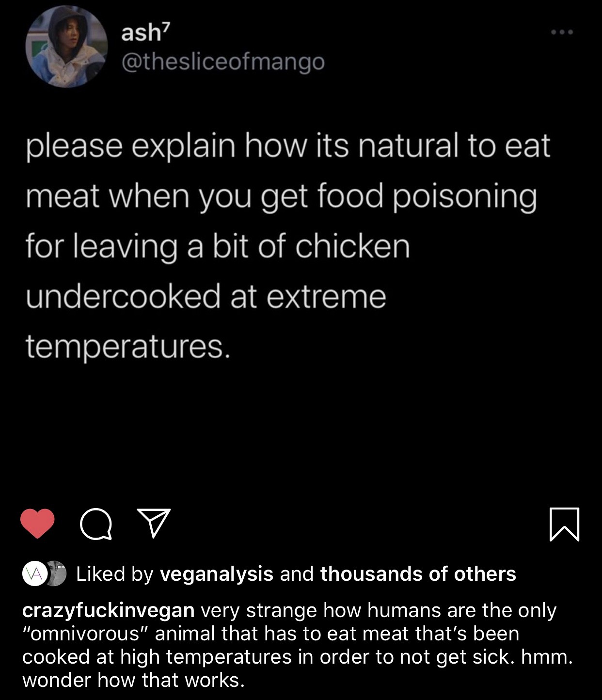Click the caption line ending 'wonder how that works.'
The width and height of the screenshot is (602, 700).
point(134,680)
